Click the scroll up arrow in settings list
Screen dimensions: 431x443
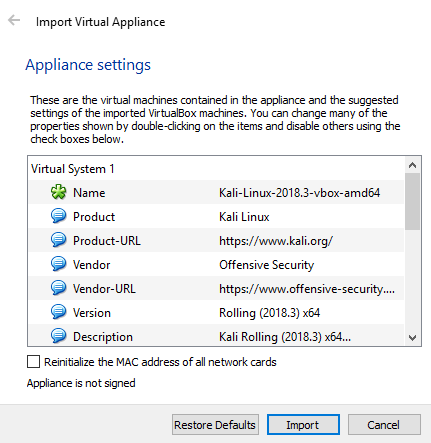tap(413, 165)
